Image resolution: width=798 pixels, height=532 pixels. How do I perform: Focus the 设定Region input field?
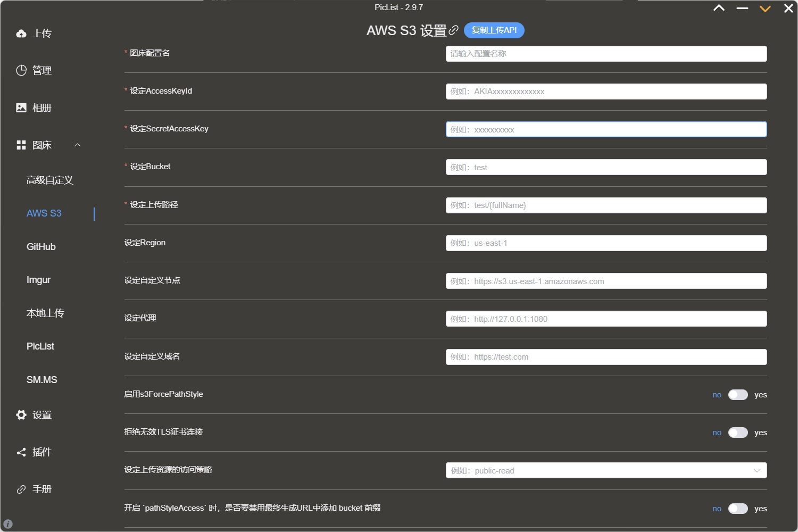point(606,243)
